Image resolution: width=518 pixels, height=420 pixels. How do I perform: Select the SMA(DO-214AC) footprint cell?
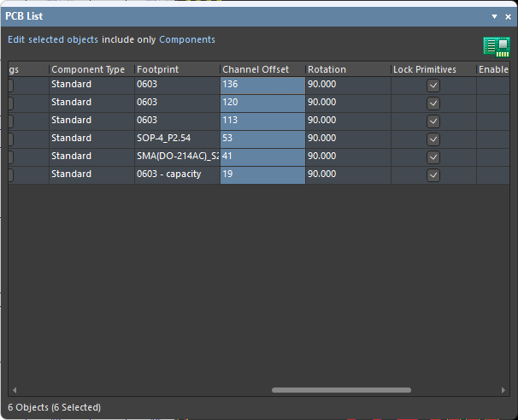(176, 157)
